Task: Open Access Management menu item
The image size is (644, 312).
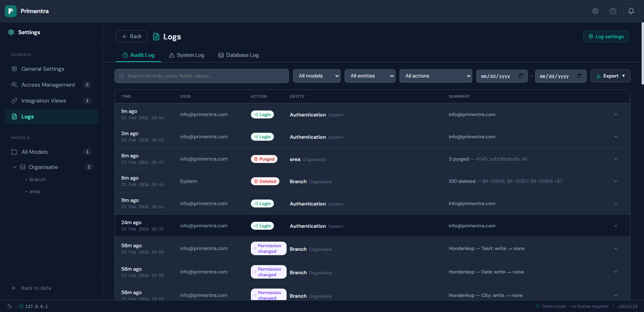Action: click(52, 85)
